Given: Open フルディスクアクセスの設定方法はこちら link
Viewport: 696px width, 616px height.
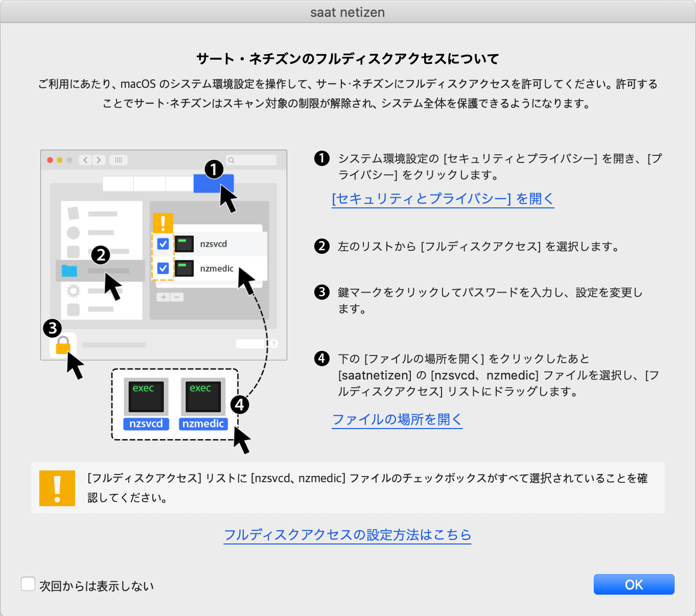Looking at the screenshot, I should (347, 535).
